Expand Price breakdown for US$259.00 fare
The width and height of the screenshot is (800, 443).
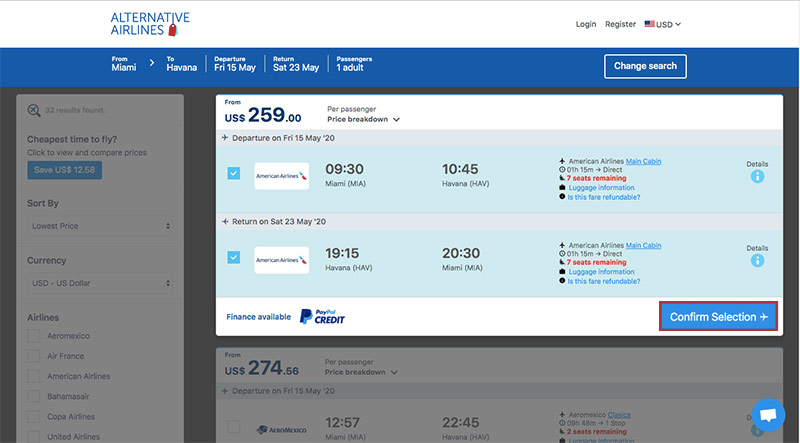click(x=363, y=119)
